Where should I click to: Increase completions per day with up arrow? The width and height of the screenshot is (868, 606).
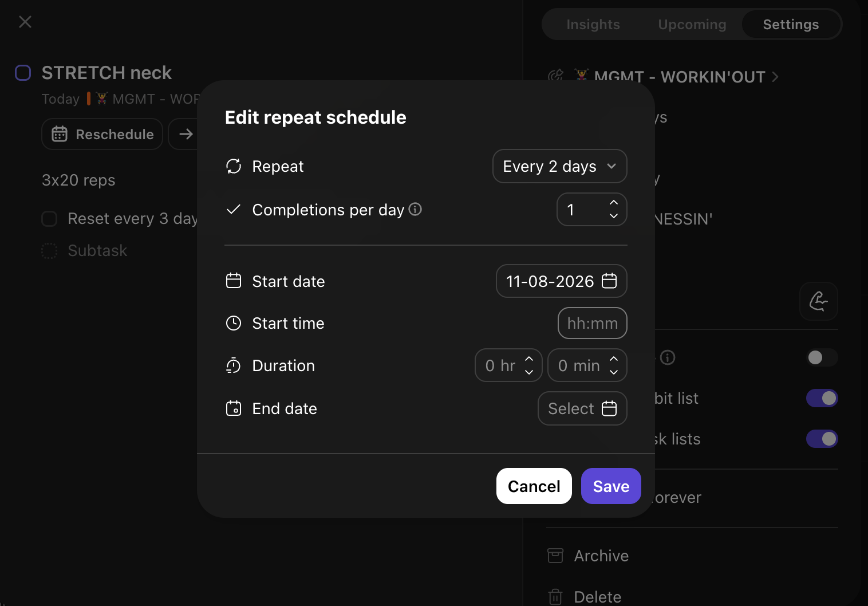(614, 202)
